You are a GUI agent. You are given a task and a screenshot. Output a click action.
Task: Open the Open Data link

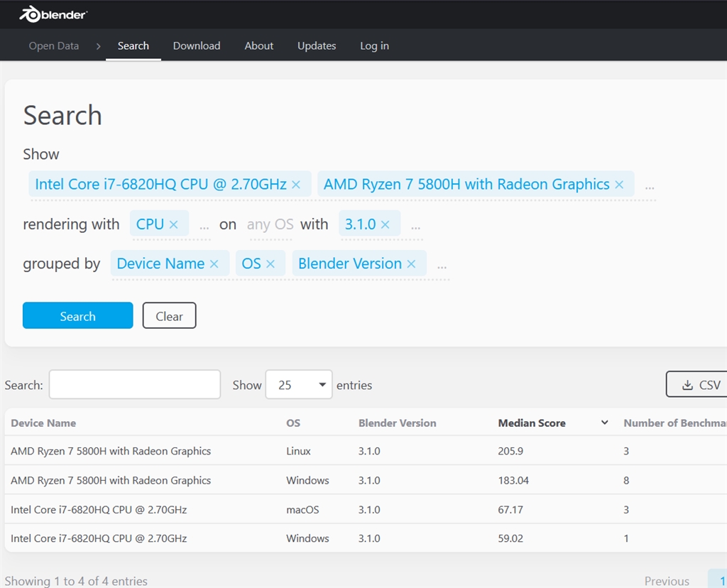coord(54,46)
